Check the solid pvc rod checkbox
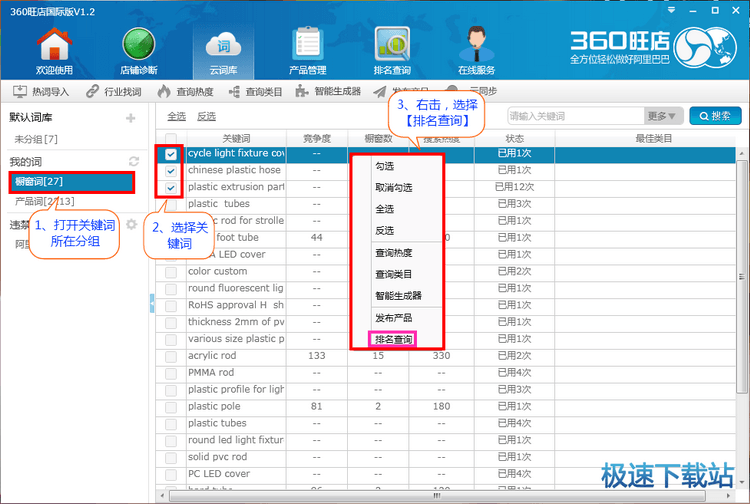 pyautogui.click(x=171, y=458)
